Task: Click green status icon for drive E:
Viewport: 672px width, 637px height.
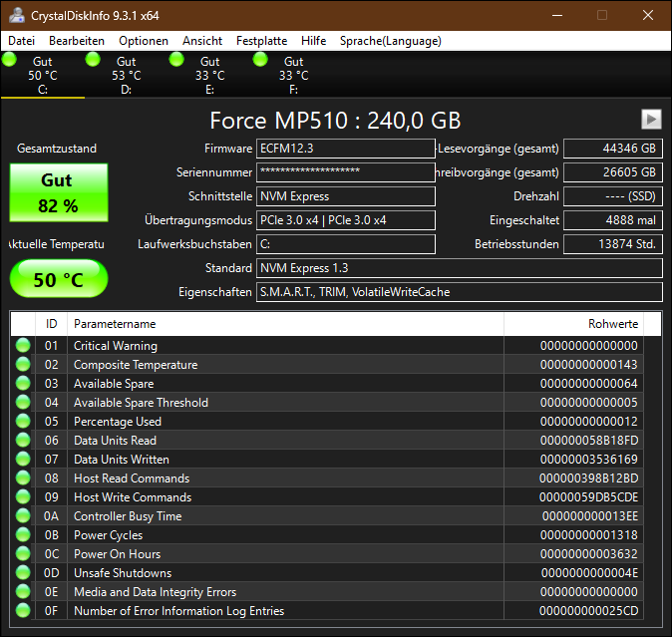Action: coord(176,59)
